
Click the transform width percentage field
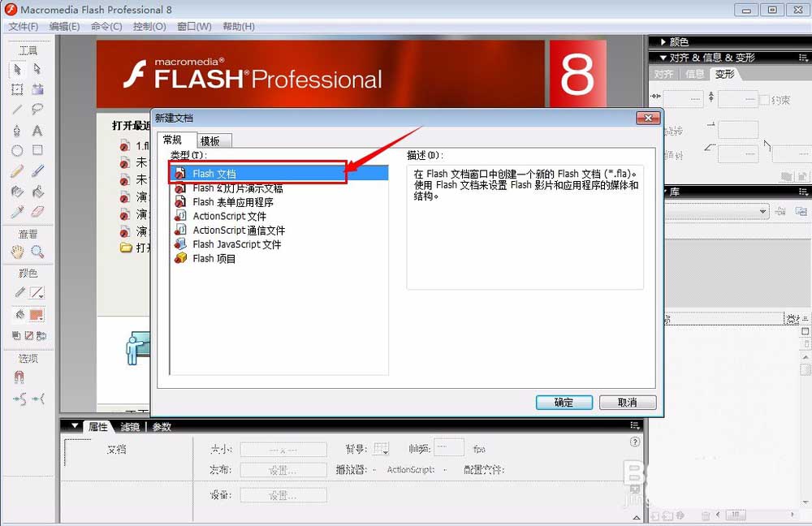683,99
